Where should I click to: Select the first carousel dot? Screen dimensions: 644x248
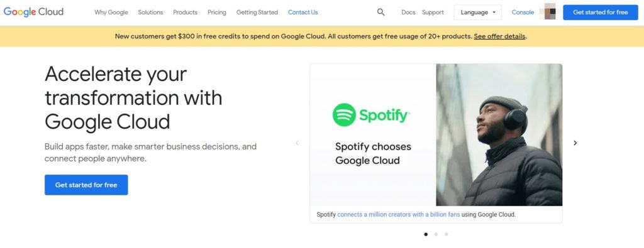coord(426,234)
